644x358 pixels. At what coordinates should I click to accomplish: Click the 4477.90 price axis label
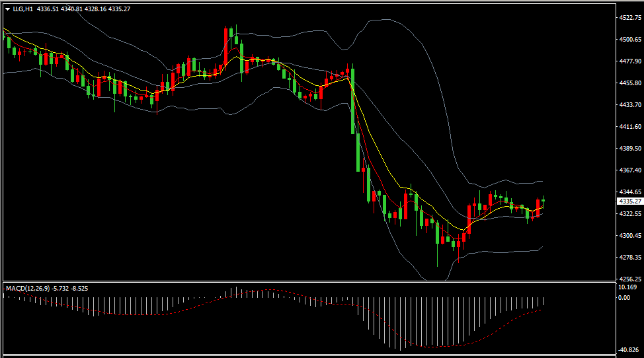coord(631,61)
